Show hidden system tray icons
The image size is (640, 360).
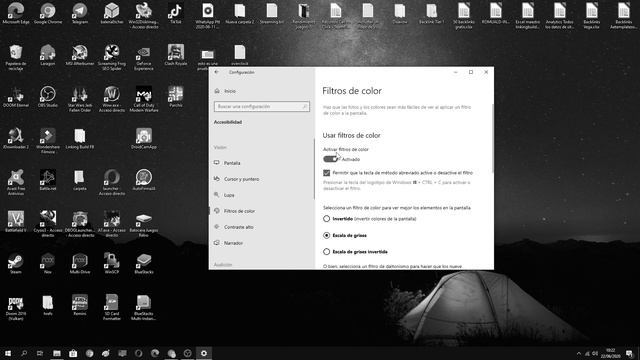click(579, 353)
